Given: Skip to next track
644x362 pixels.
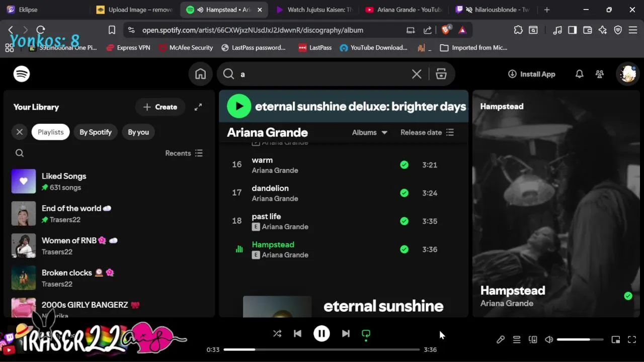Looking at the screenshot, I should [346, 333].
